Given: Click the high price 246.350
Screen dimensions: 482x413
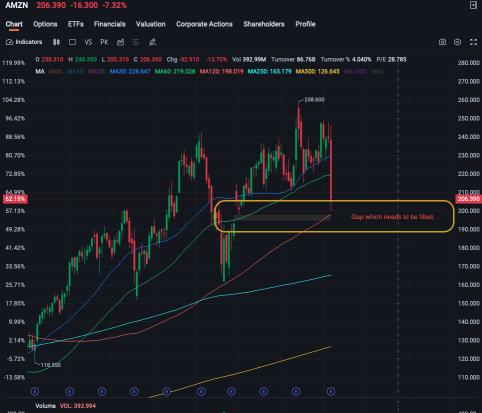Looking at the screenshot, I should 86,60.
